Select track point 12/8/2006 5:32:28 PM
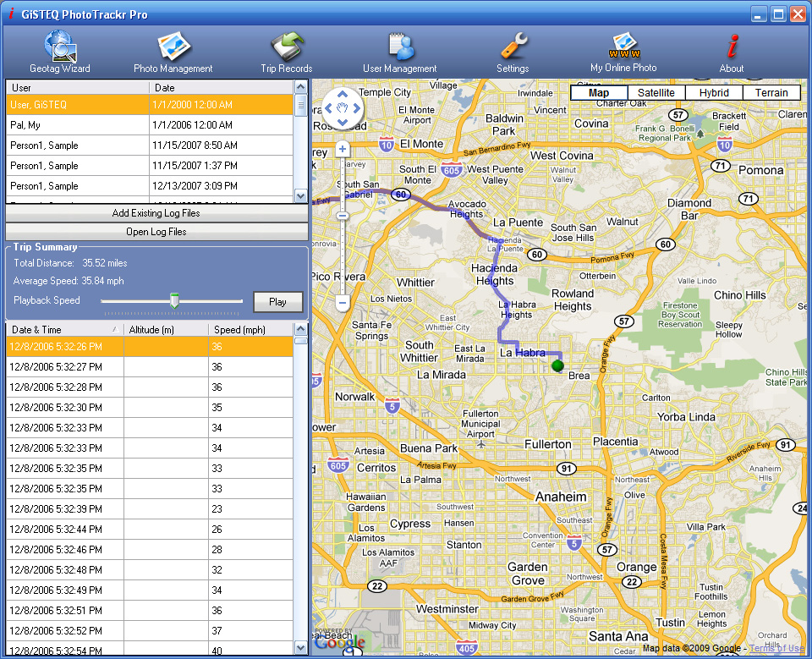The height and width of the screenshot is (659, 812). (150, 387)
